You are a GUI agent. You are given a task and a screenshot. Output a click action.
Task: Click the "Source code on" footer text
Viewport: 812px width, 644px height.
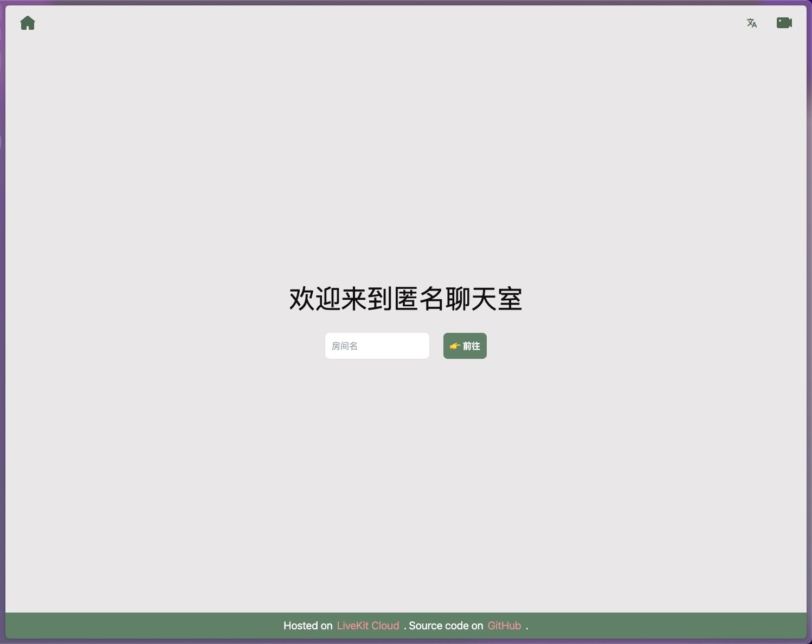tap(446, 626)
